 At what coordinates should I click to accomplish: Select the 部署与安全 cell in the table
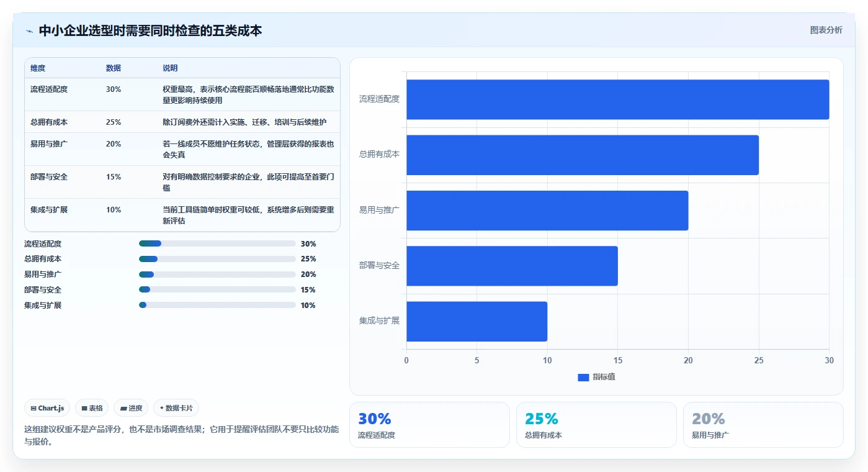tap(49, 177)
